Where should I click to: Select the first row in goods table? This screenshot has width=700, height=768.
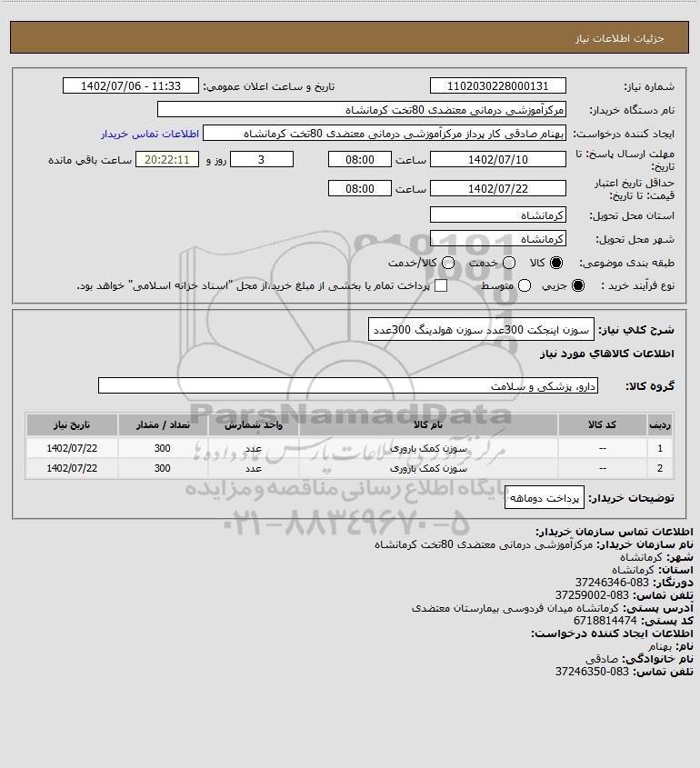[349, 448]
